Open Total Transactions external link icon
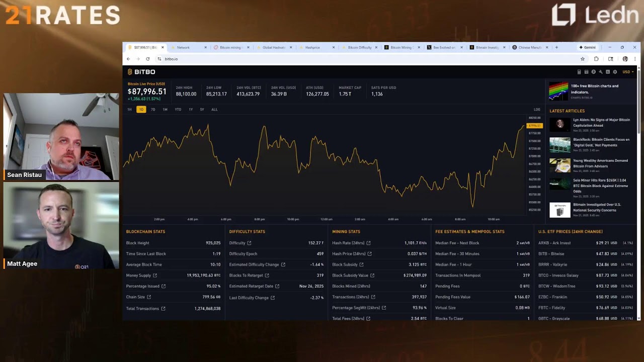 pyautogui.click(x=163, y=309)
